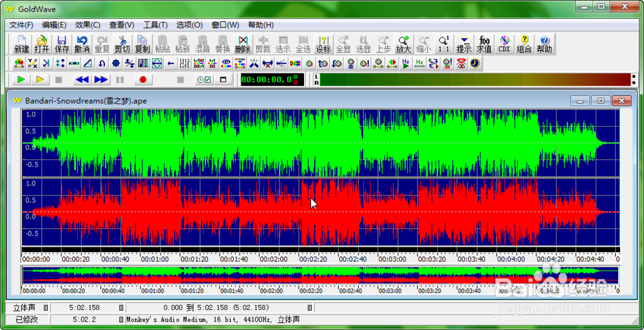644x330 pixels.
Task: Click the fast forward button
Action: (100, 80)
